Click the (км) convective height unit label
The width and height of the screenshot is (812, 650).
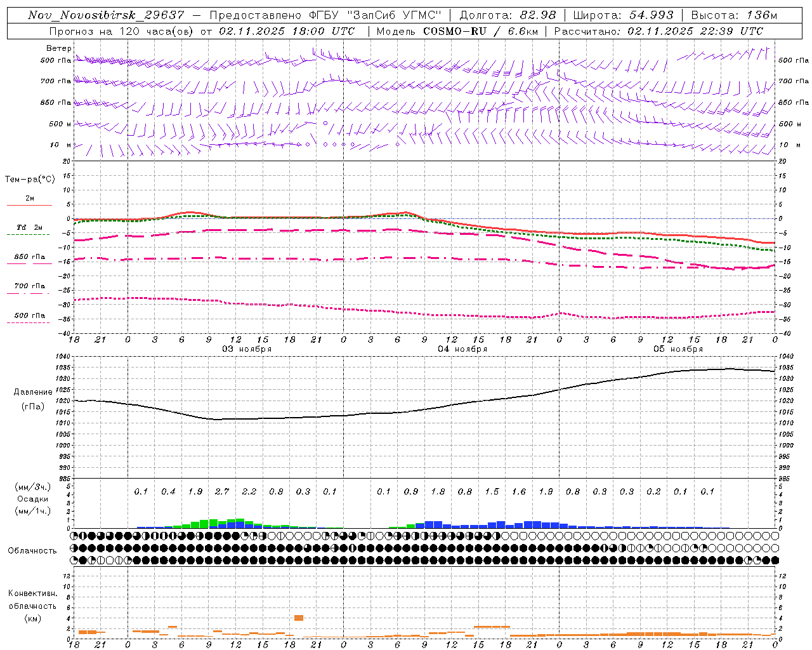32,618
